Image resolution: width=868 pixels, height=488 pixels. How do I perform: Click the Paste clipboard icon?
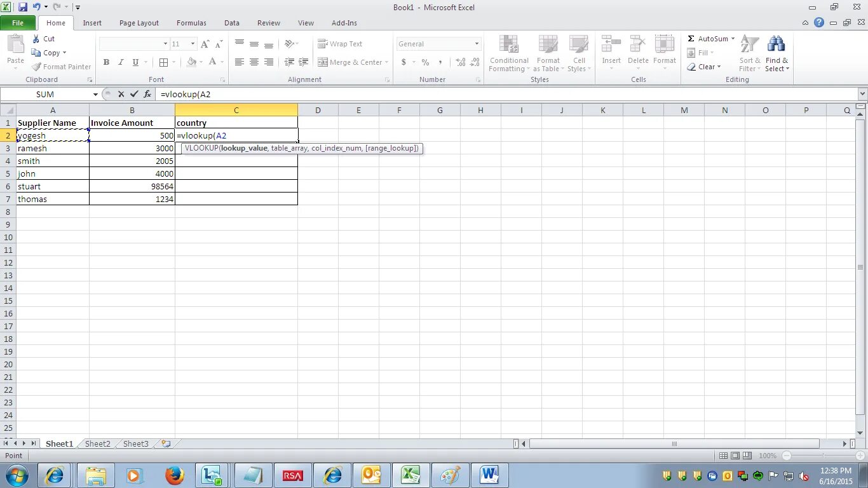coord(15,44)
